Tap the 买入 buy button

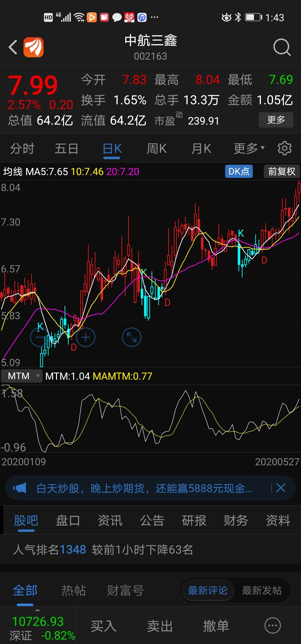(104, 626)
